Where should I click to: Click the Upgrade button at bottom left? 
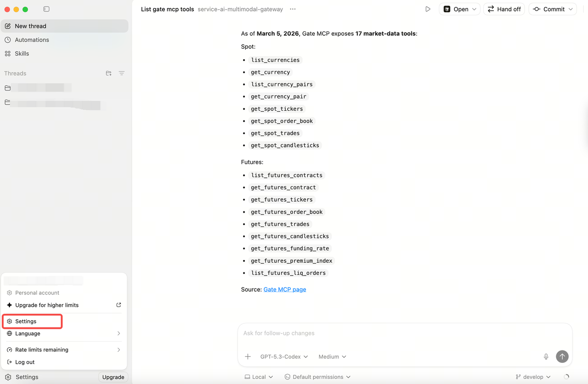(x=113, y=377)
